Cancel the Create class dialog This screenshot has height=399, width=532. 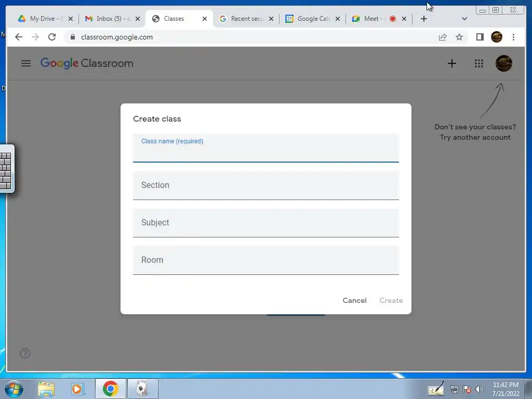pyautogui.click(x=354, y=300)
